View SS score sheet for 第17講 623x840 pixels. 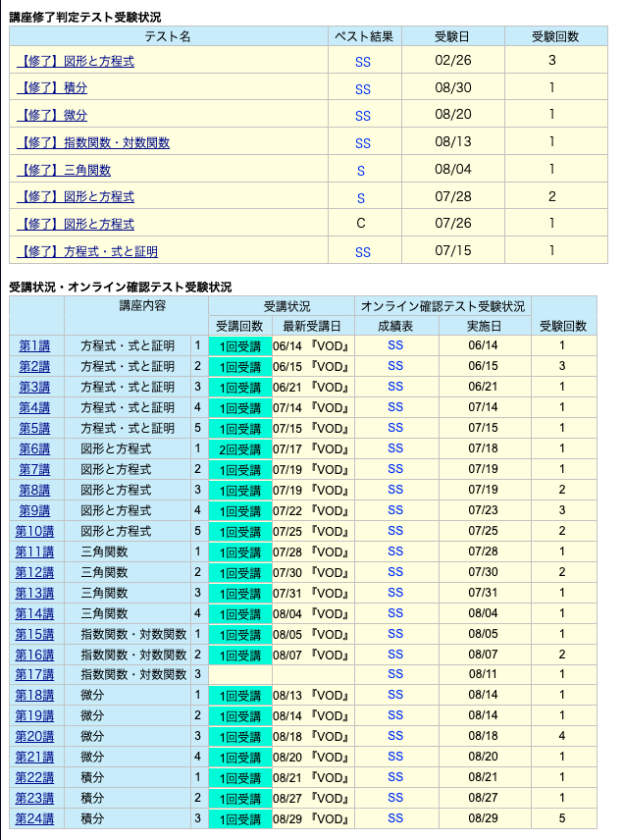[395, 674]
